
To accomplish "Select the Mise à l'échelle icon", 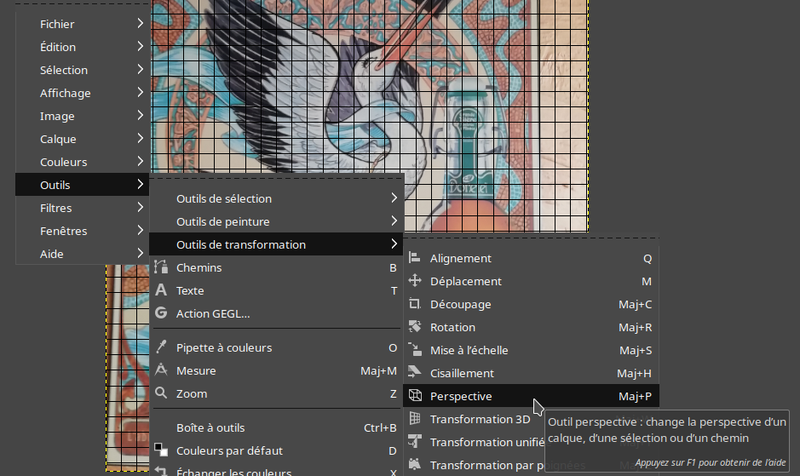I will 415,350.
